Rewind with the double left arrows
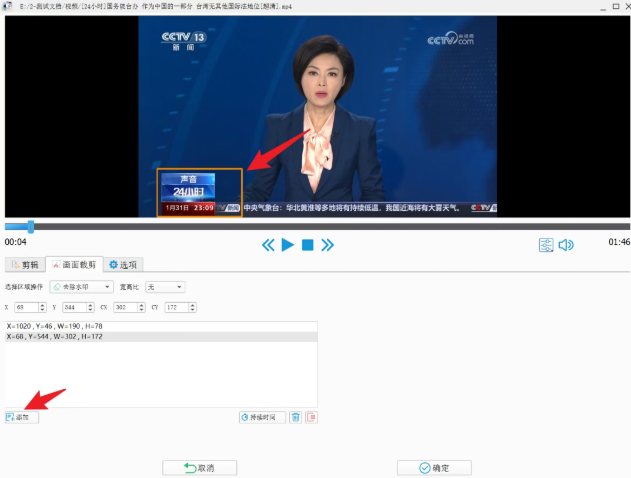Screen dimensions: 631x478 (268, 245)
